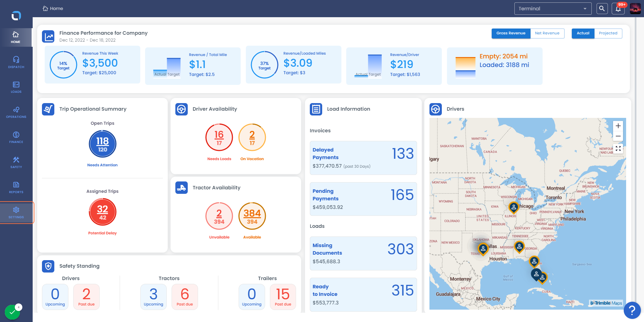Switch to Gross Revenue view

[511, 33]
